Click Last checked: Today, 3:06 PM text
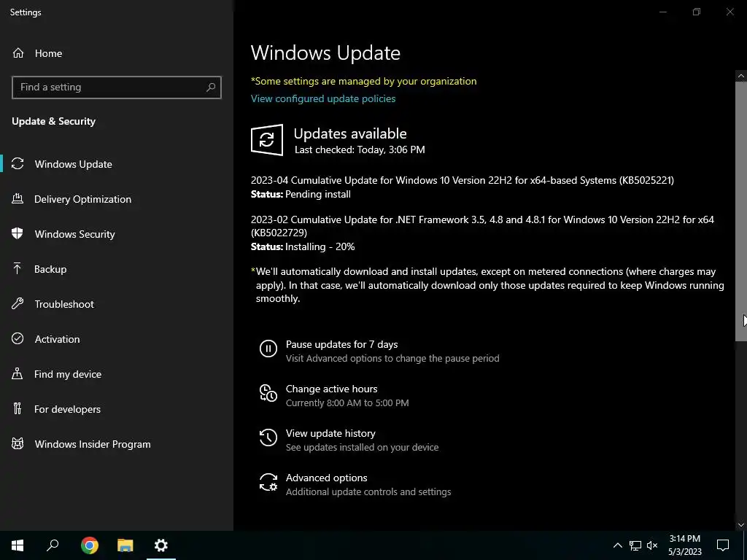 coord(360,149)
